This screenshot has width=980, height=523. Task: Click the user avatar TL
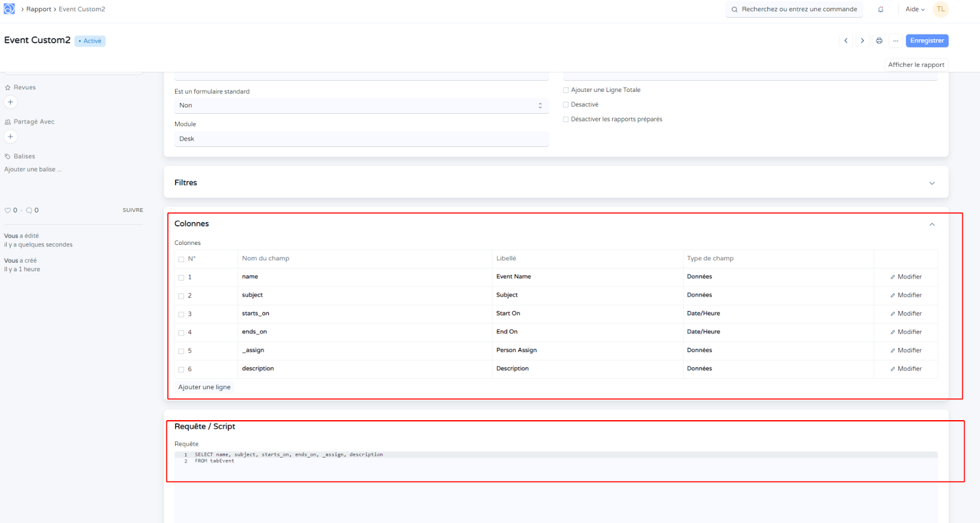pos(940,9)
